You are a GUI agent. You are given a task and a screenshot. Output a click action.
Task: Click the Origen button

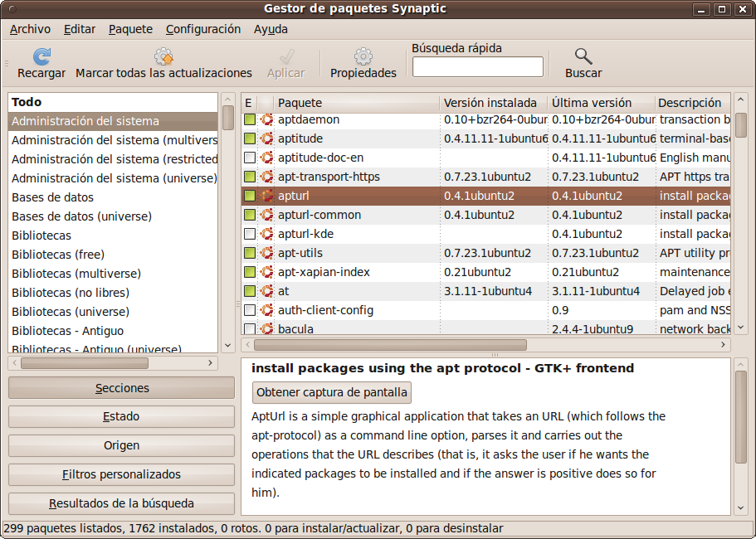point(121,445)
